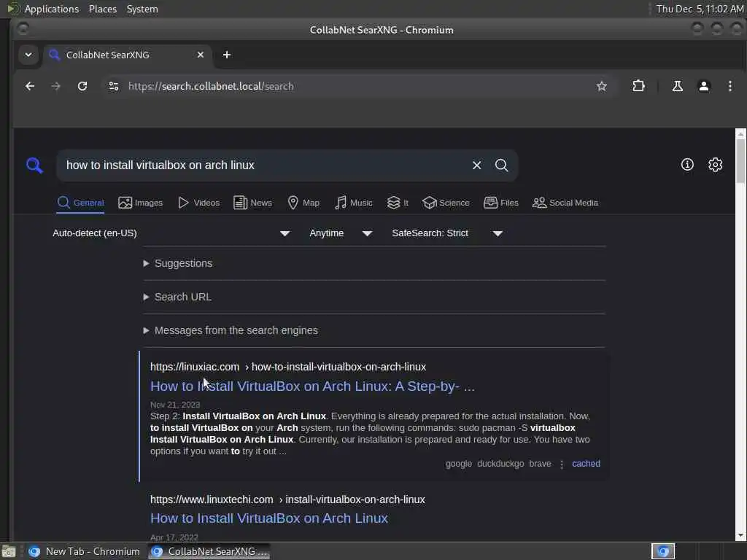Switch to New Tab - Chromium taskbar window
747x560 pixels.
(x=85, y=551)
